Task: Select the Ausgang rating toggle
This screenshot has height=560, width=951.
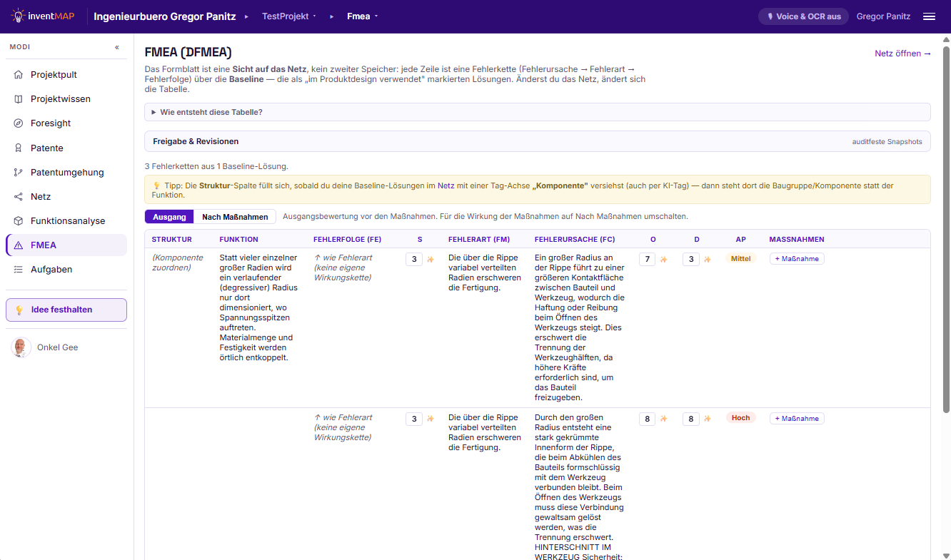Action: (x=169, y=217)
